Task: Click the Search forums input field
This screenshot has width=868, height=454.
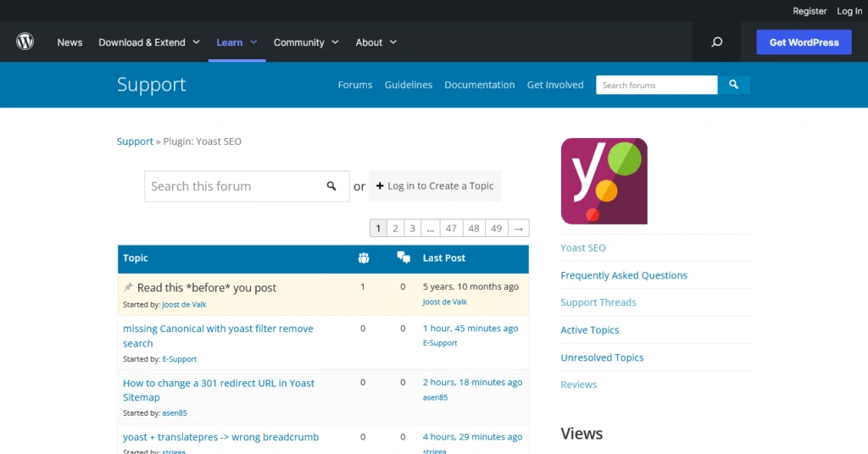Action: (656, 85)
